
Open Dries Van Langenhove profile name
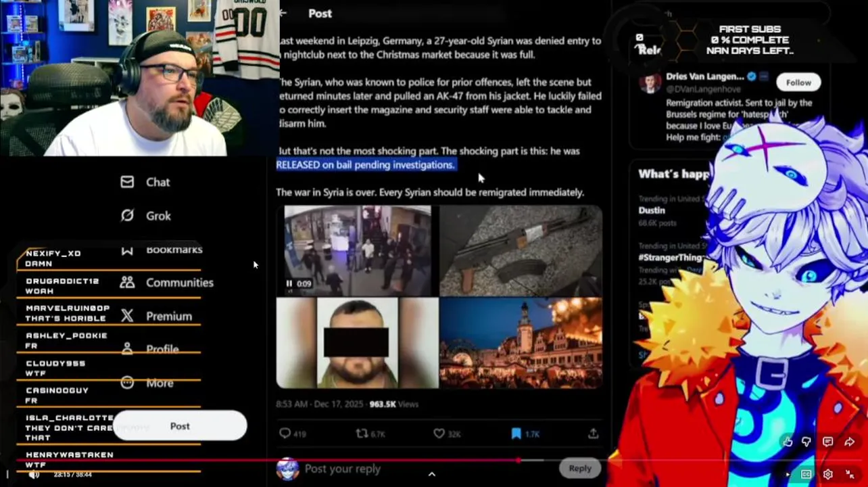coord(705,76)
